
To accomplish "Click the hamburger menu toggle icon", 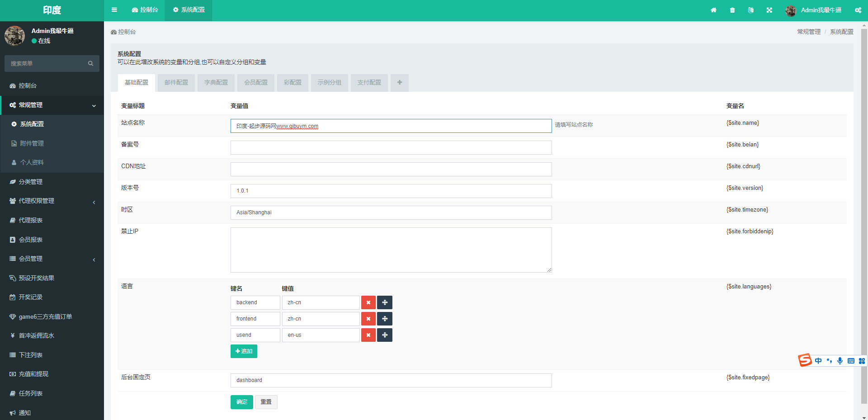I will point(114,10).
